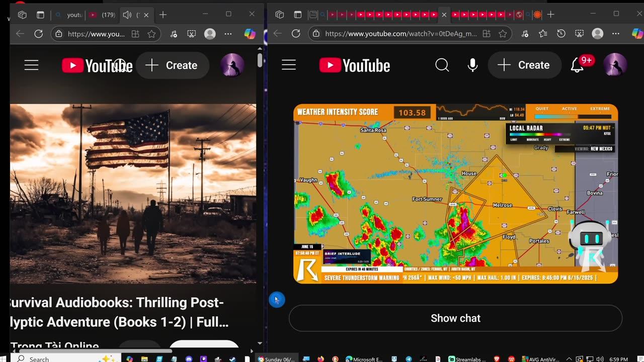Screen dimensions: 644x362
Task: Open YouTube guide menu in left window
Action: click(x=31, y=65)
